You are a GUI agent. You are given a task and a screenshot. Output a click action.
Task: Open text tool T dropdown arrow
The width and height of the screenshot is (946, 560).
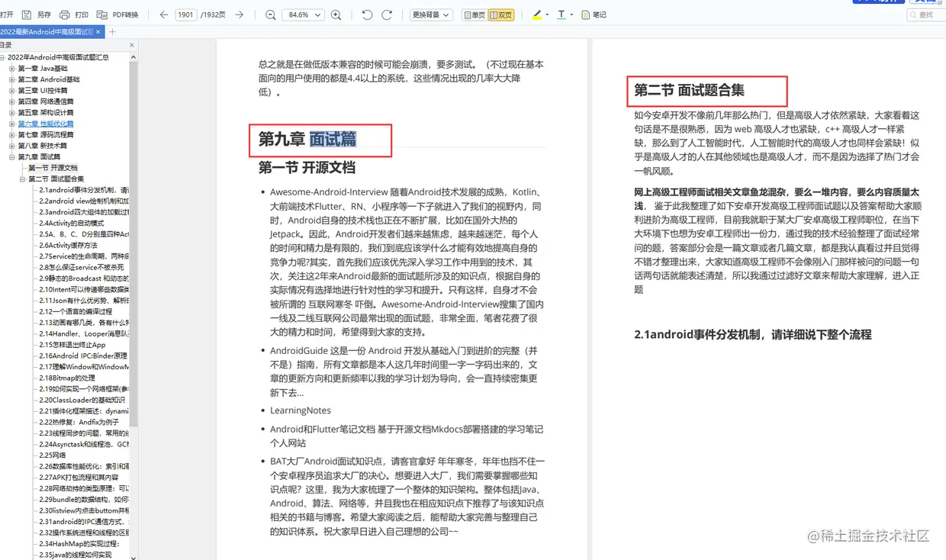pos(571,14)
